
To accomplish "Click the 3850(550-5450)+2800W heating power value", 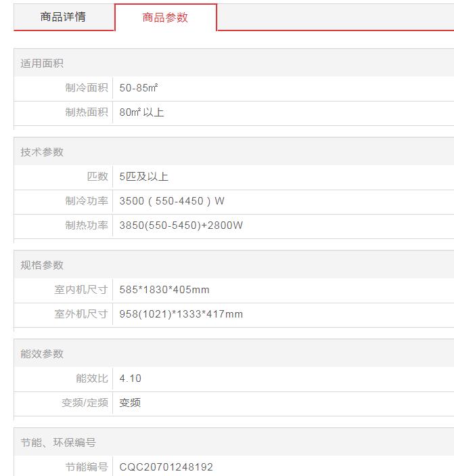I will point(181,225).
